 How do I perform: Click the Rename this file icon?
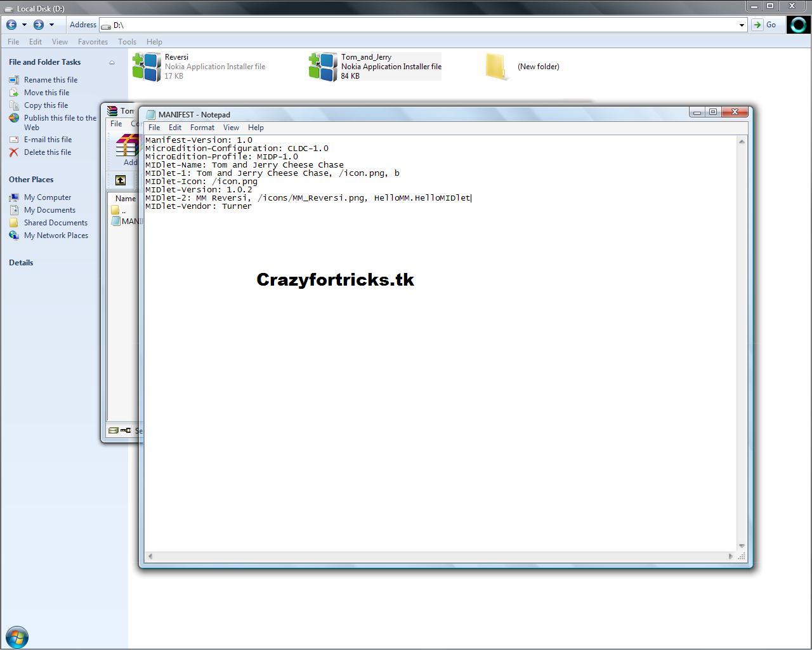coord(14,80)
